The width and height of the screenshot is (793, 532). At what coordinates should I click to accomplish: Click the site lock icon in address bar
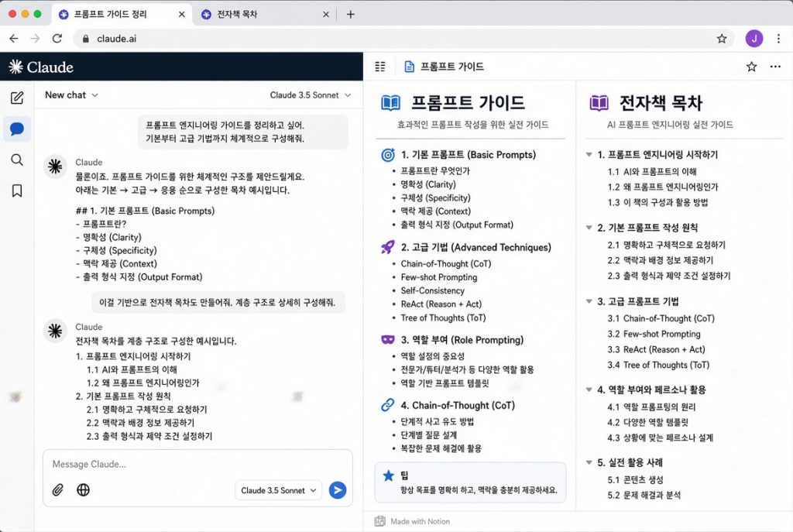click(x=85, y=39)
